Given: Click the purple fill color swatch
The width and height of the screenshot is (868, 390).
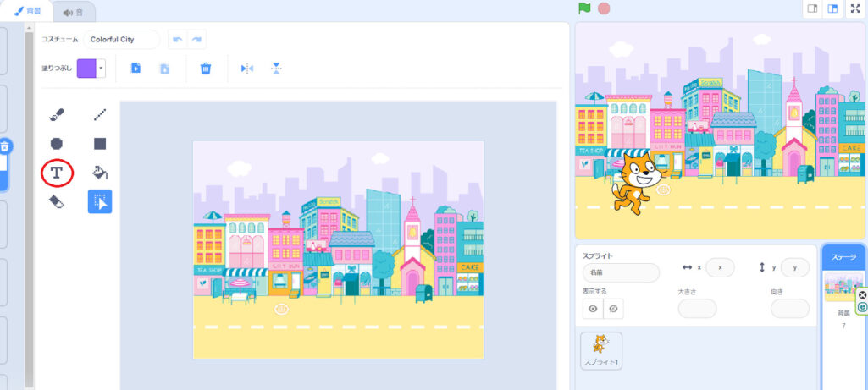Looking at the screenshot, I should pyautogui.click(x=87, y=69).
